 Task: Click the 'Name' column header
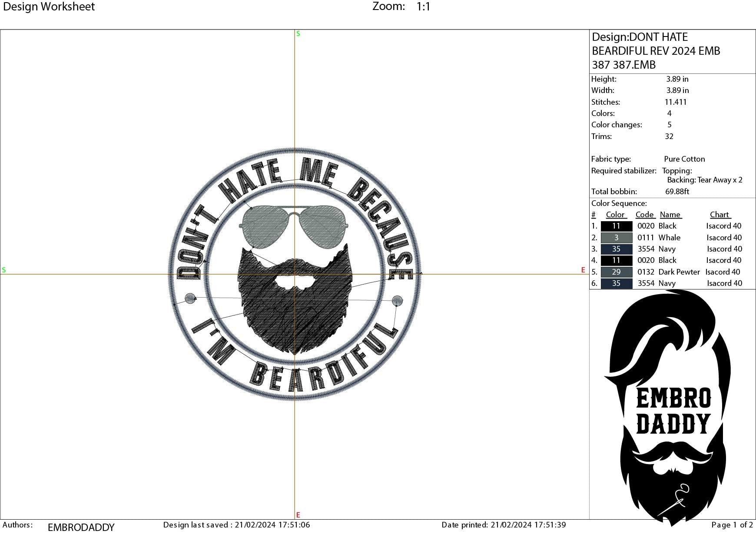(x=670, y=215)
